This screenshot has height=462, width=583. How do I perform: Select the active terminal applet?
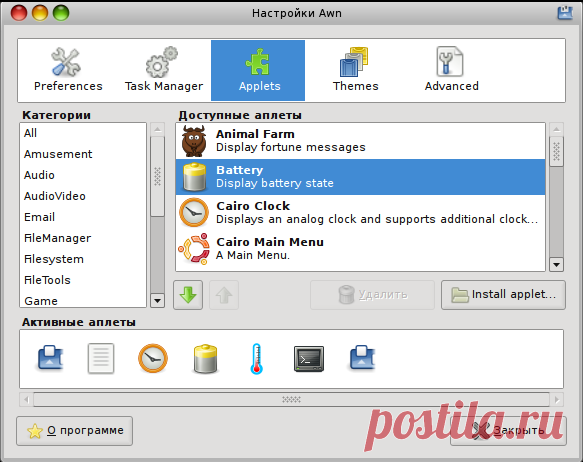pyautogui.click(x=309, y=359)
